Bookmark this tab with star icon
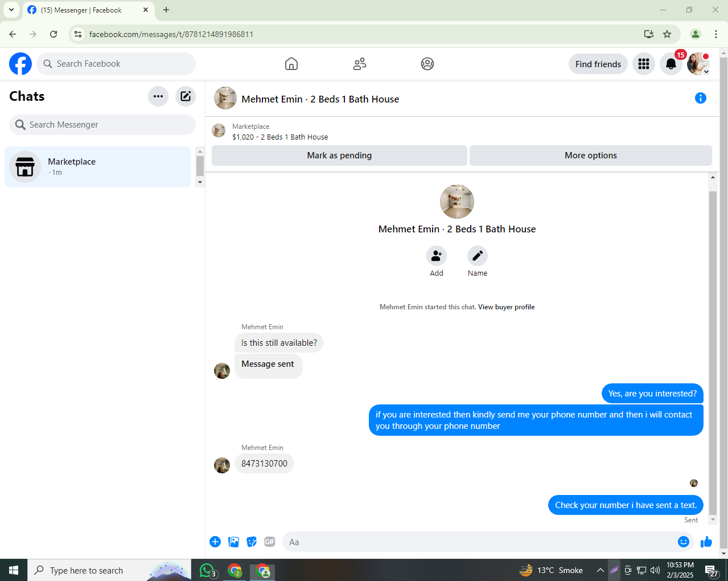 pos(667,34)
